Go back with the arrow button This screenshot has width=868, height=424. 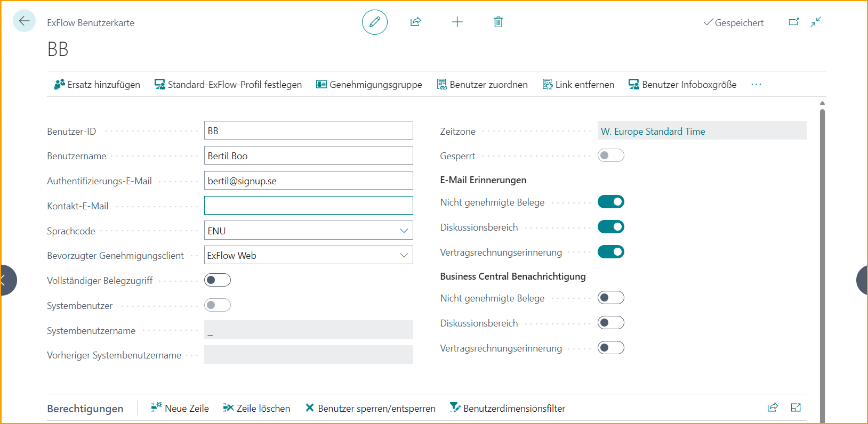(24, 21)
